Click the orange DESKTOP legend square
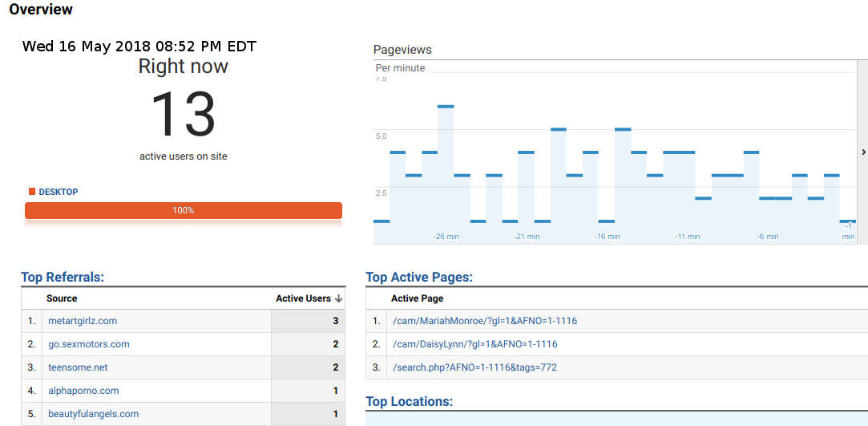Image resolution: width=868 pixels, height=426 pixels. click(32, 192)
